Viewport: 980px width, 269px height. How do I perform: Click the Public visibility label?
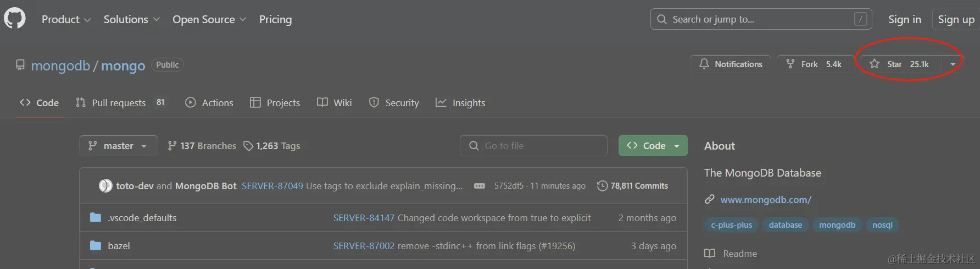[168, 65]
